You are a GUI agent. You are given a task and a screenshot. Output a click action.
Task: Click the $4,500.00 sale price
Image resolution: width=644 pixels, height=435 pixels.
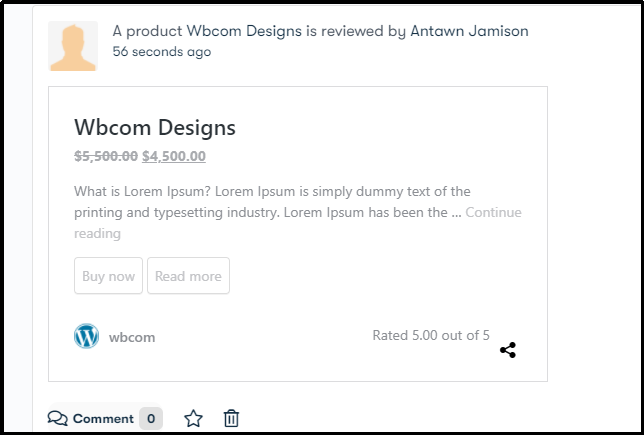[x=174, y=156]
